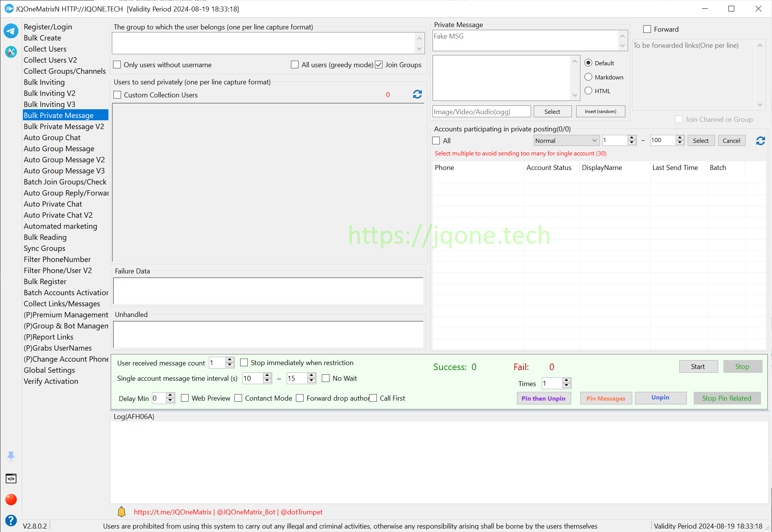772x532 pixels.
Task: Increase User received message count
Action: tap(230, 360)
